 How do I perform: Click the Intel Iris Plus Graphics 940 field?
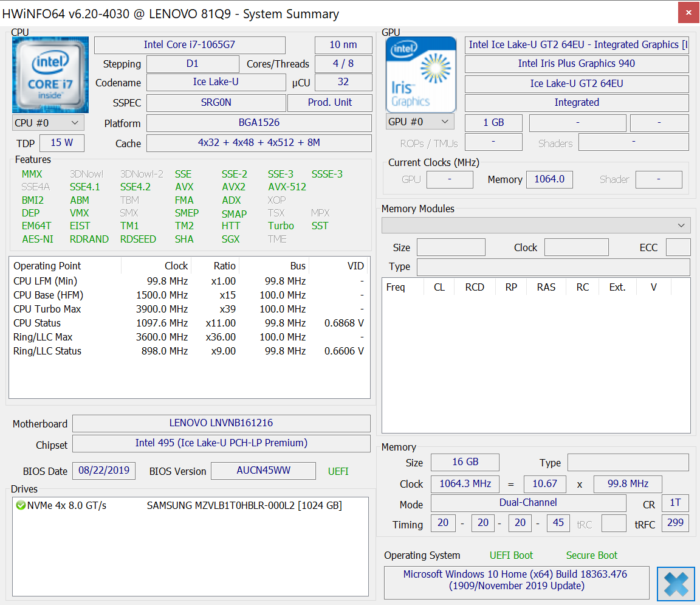point(576,64)
